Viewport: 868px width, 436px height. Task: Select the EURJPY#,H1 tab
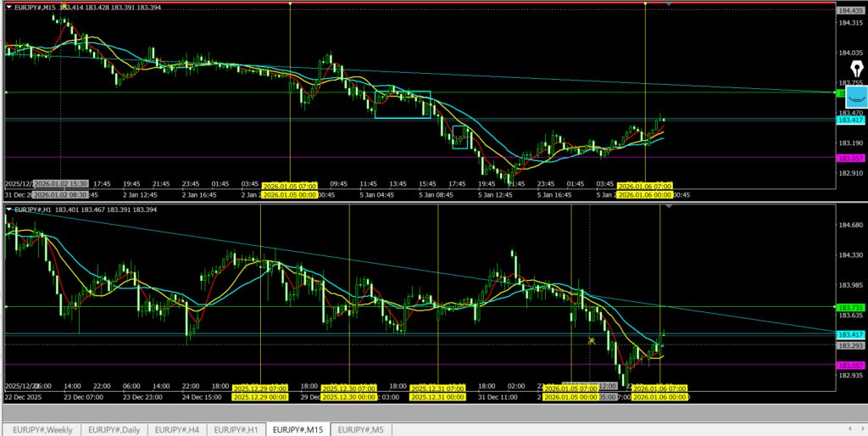[x=236, y=429]
